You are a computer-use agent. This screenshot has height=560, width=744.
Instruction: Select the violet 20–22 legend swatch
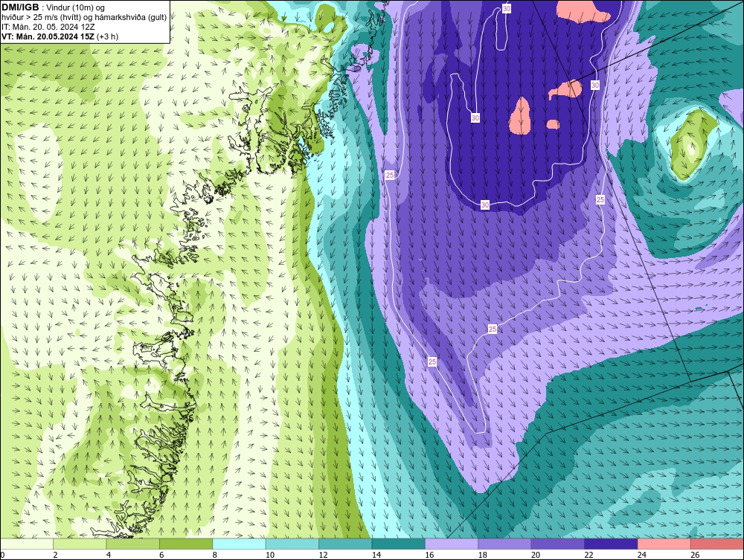(x=558, y=544)
